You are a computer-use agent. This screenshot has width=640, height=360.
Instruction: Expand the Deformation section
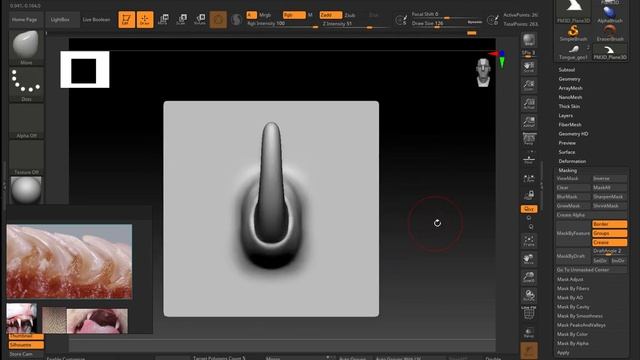pos(572,161)
